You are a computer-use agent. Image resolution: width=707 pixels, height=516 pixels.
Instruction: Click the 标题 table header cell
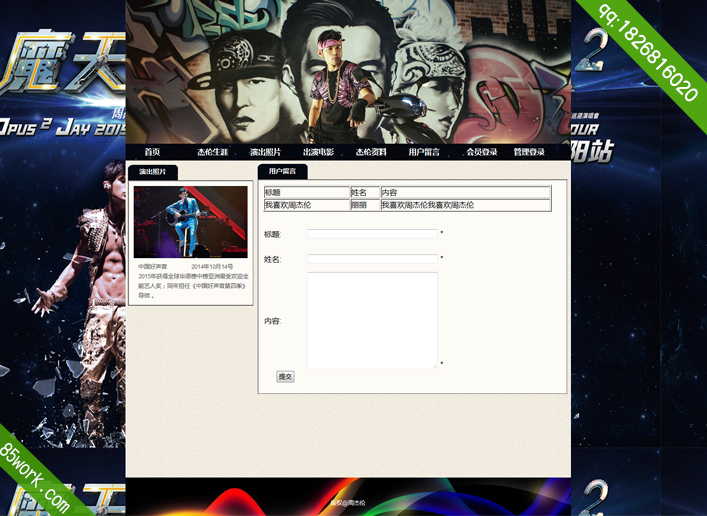pyautogui.click(x=307, y=193)
